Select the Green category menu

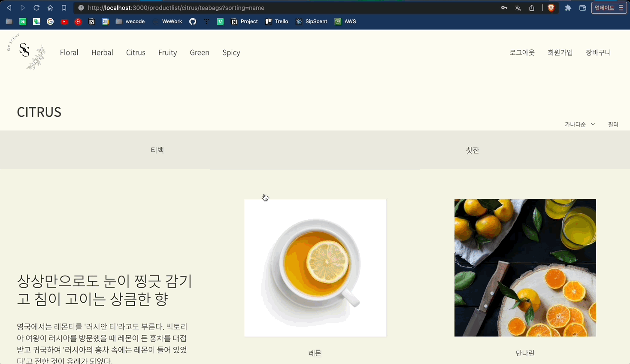coord(200,52)
